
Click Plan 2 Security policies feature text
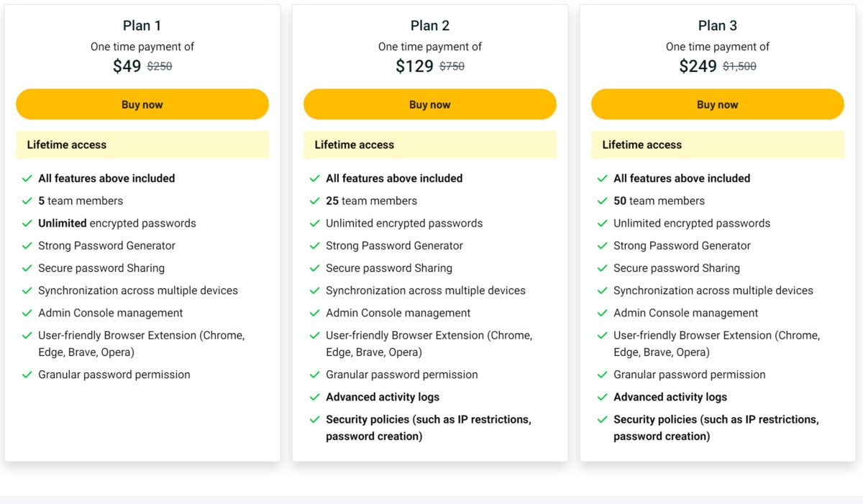(429, 428)
